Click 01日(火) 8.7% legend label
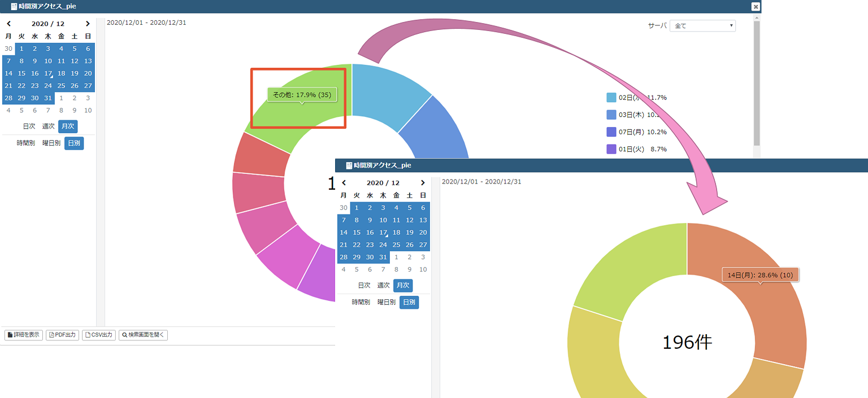 tap(643, 149)
